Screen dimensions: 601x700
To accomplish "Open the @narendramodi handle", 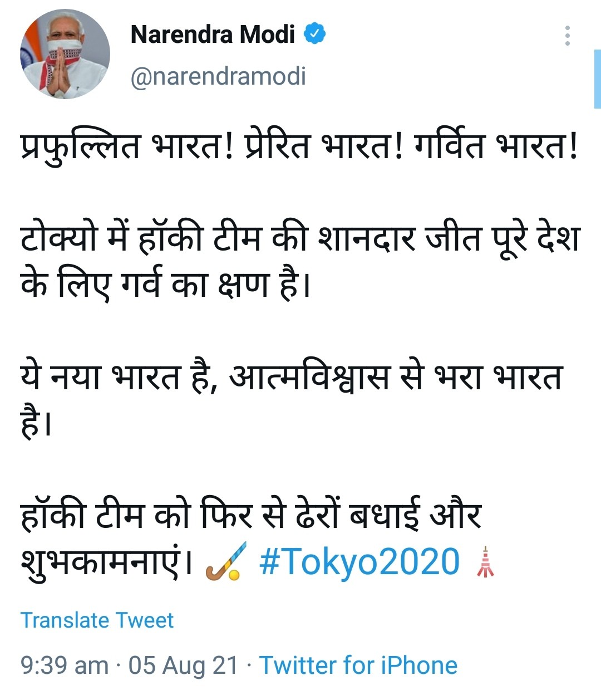I will point(218,76).
